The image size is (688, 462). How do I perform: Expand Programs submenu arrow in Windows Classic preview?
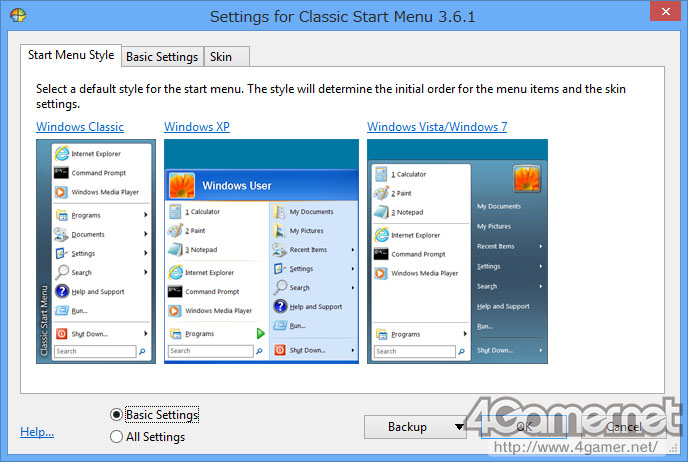145,215
